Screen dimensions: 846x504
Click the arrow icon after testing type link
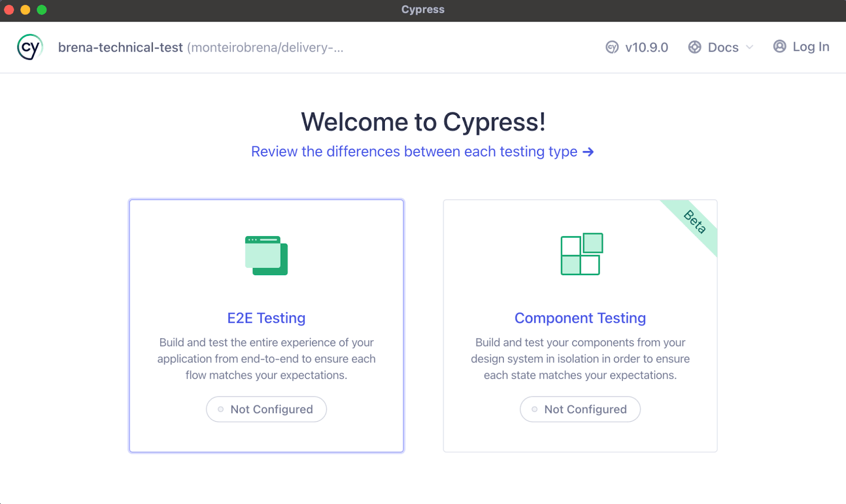pyautogui.click(x=588, y=152)
